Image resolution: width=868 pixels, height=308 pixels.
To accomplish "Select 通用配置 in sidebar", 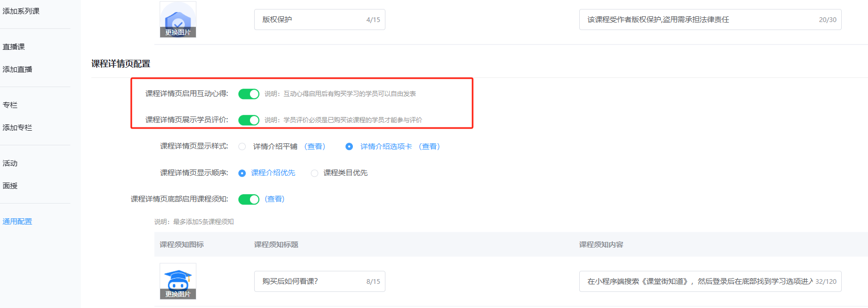I will click(x=17, y=221).
